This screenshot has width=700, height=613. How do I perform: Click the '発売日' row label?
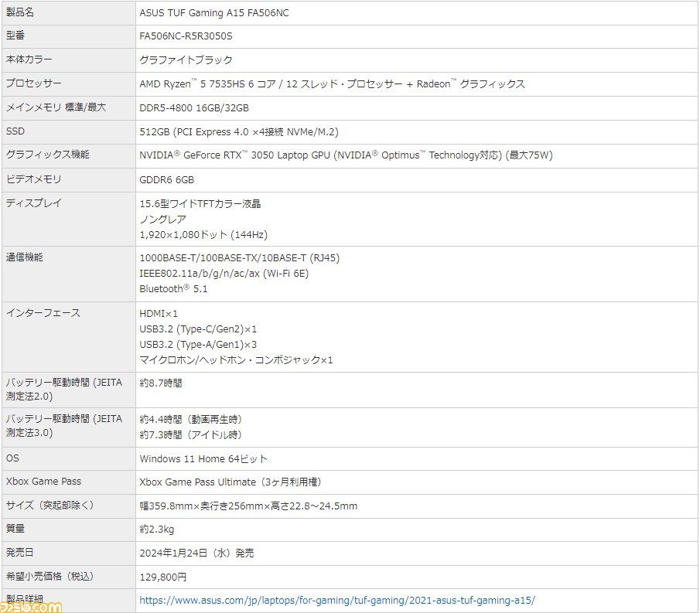19,553
